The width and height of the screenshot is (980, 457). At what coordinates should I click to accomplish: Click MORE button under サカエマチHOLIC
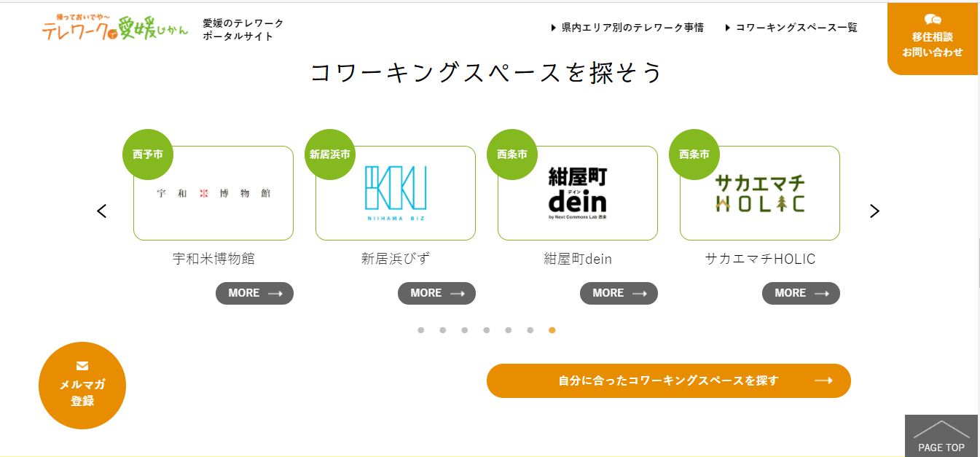coord(801,293)
